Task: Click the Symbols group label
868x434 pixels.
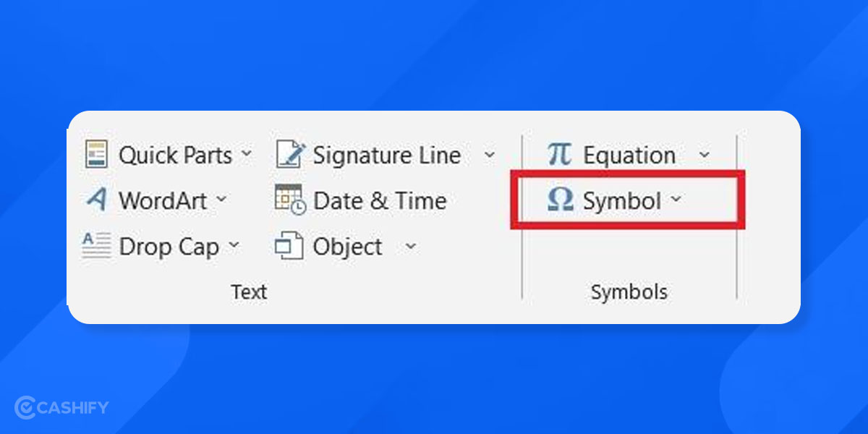Action: point(629,292)
